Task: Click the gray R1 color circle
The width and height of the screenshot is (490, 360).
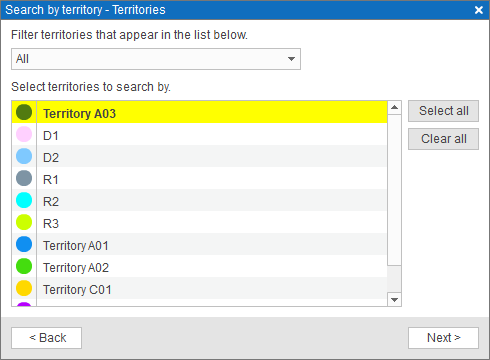Action: (x=24, y=178)
